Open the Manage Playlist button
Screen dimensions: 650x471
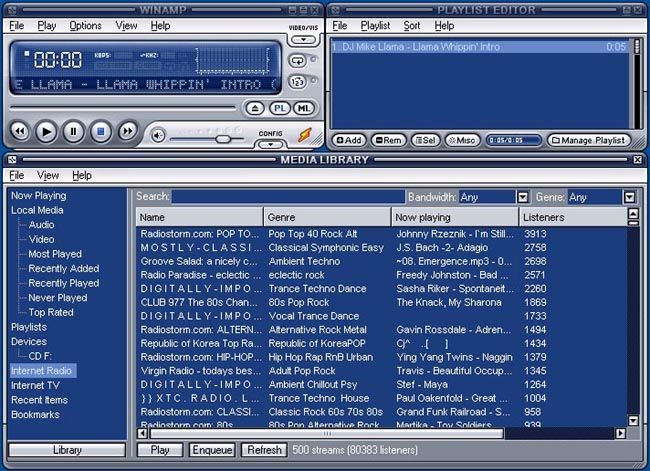[589, 140]
